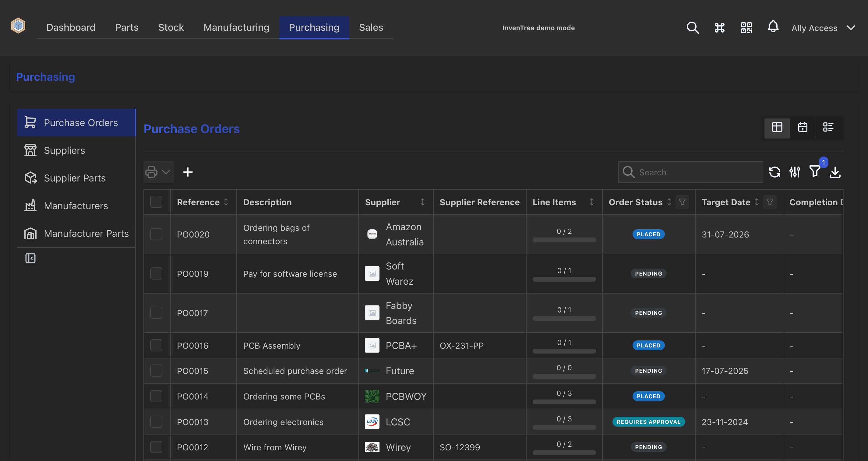Click the InvenTree logo icon

click(18, 26)
